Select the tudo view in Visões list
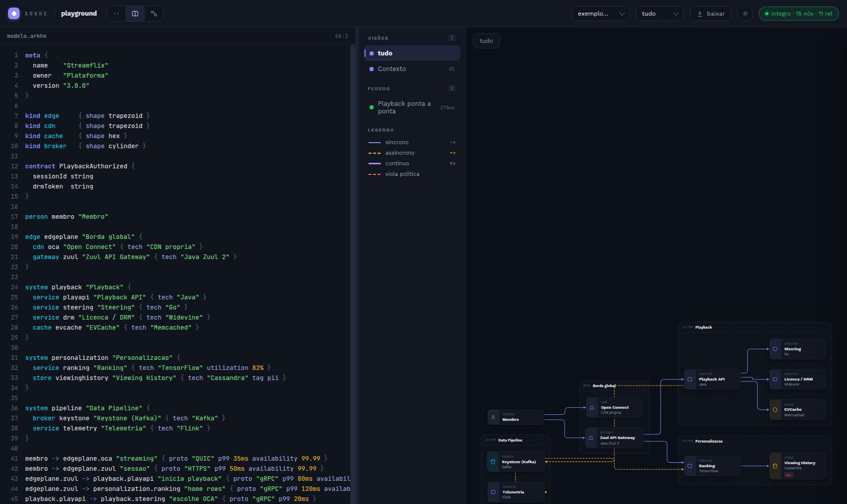847x504 pixels. (412, 53)
